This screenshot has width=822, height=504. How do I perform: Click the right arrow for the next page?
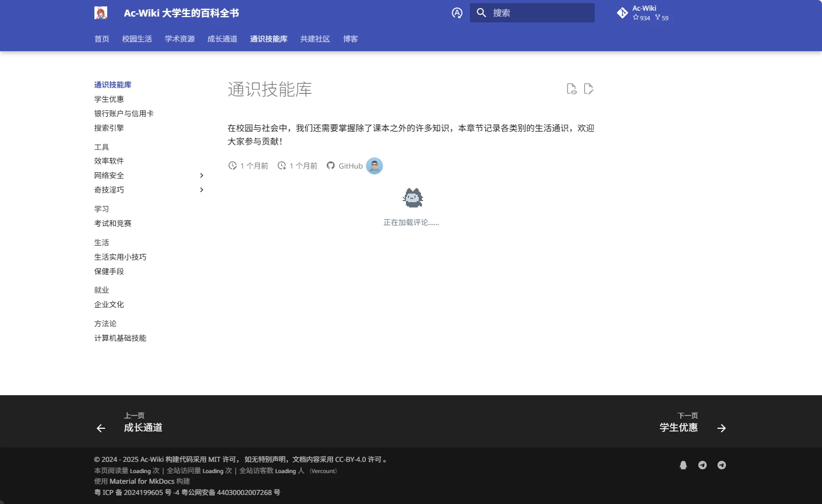pyautogui.click(x=721, y=428)
